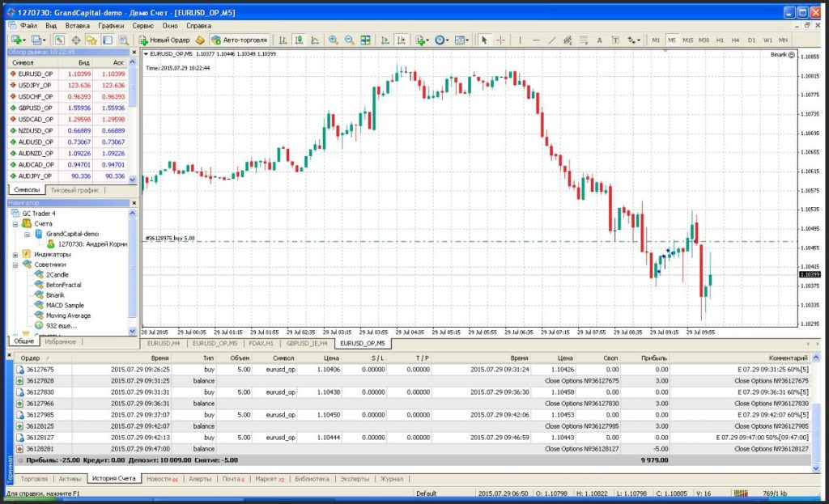Tile chart windows with the grid icon
Image resolution: width=829 pixels, height=504 pixels.
pos(365,40)
